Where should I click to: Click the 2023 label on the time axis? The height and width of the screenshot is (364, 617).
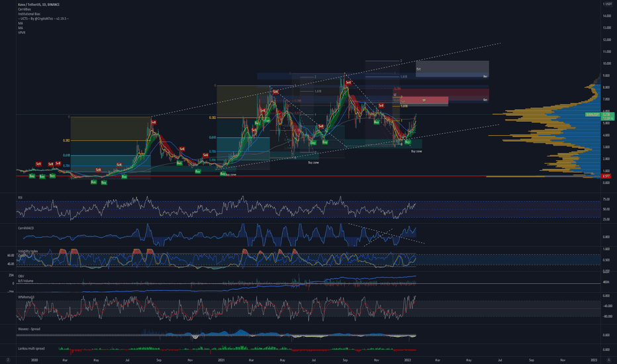click(x=594, y=359)
